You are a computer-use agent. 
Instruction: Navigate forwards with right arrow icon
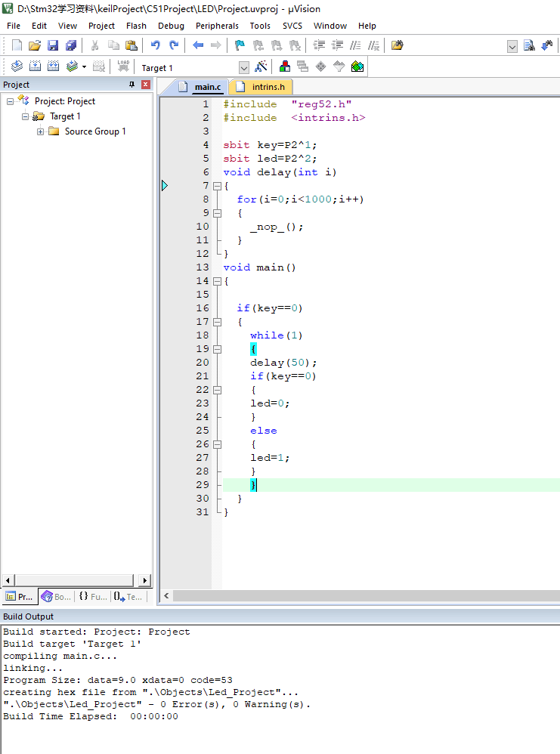click(x=216, y=45)
